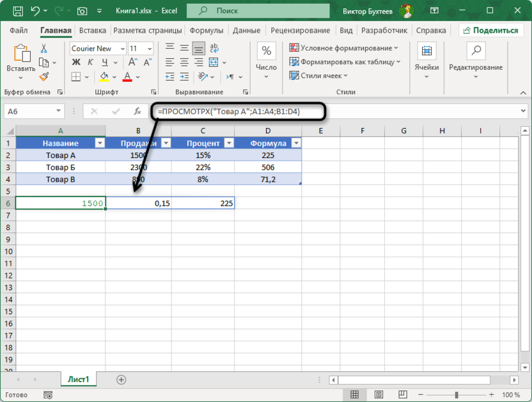Image resolution: width=532 pixels, height=402 pixels.
Task: Click the increase font size icon
Action: coord(131,63)
